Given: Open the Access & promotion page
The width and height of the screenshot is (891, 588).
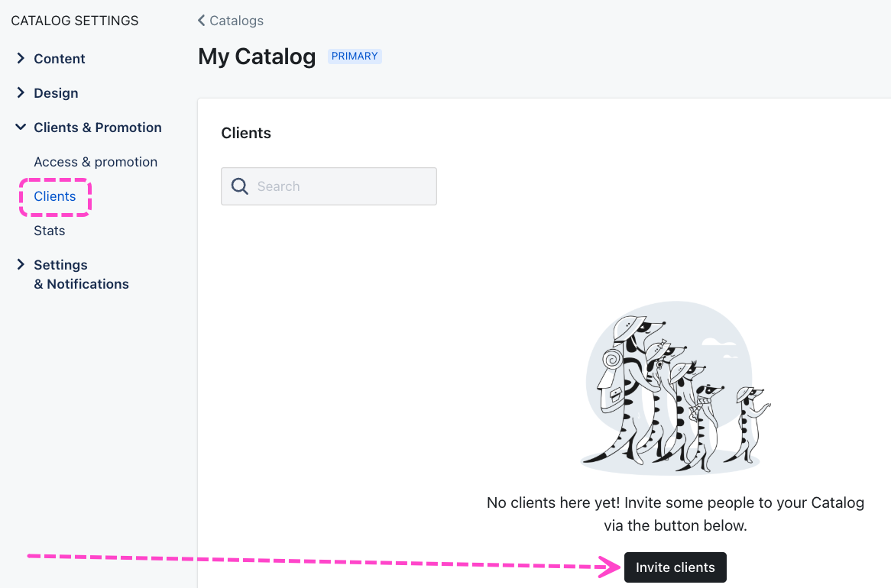Looking at the screenshot, I should coord(96,162).
